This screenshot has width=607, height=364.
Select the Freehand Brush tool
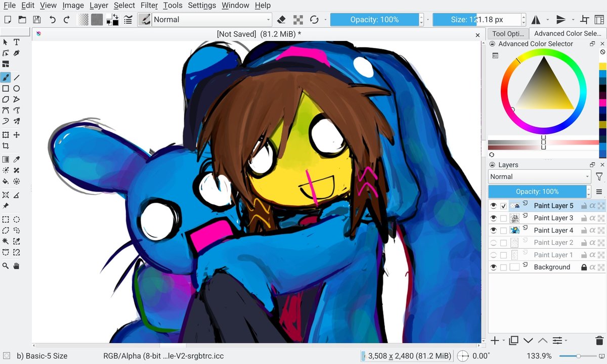click(6, 77)
